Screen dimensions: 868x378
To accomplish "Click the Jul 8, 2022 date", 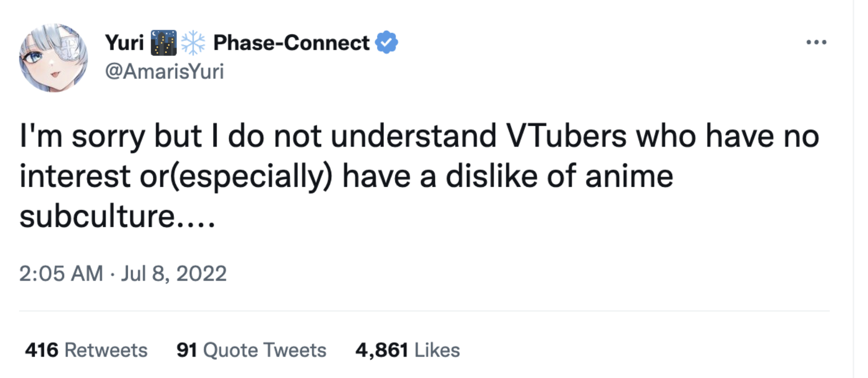I will click(174, 273).
